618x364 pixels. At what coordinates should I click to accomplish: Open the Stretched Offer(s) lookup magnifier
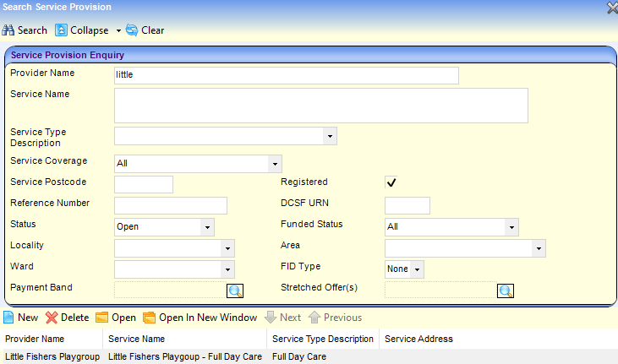coord(506,291)
